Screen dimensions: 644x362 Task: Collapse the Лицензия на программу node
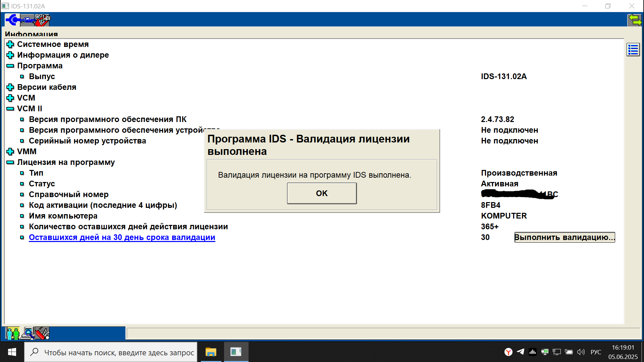click(x=10, y=162)
